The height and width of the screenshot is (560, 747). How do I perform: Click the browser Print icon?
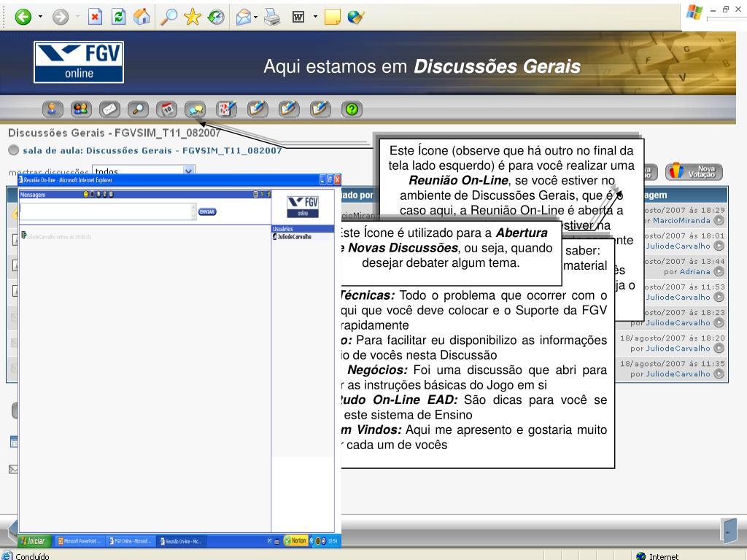click(x=272, y=17)
